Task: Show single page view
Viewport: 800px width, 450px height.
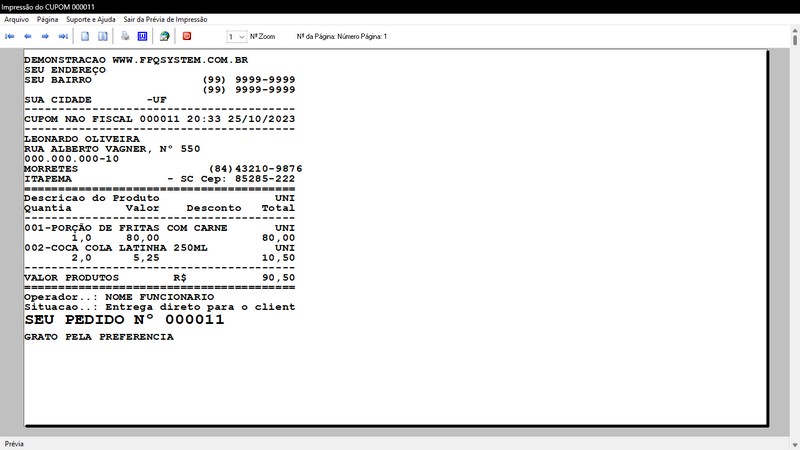Action: [85, 36]
